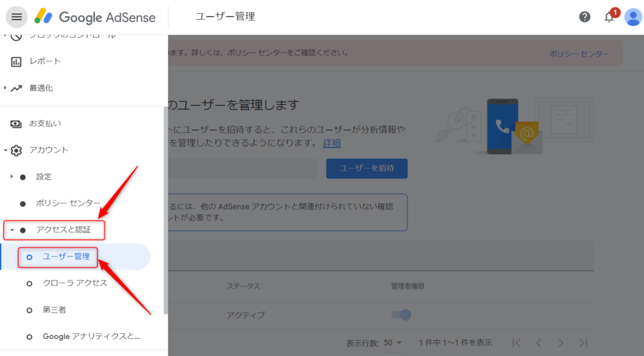Go to the first page of results

[517, 342]
